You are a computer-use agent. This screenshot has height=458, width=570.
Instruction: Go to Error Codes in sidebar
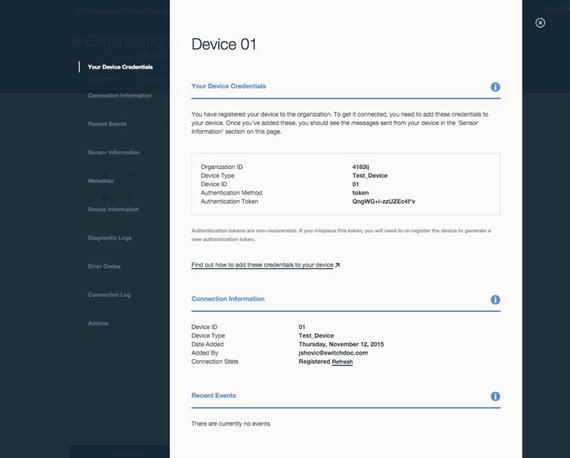tap(104, 266)
